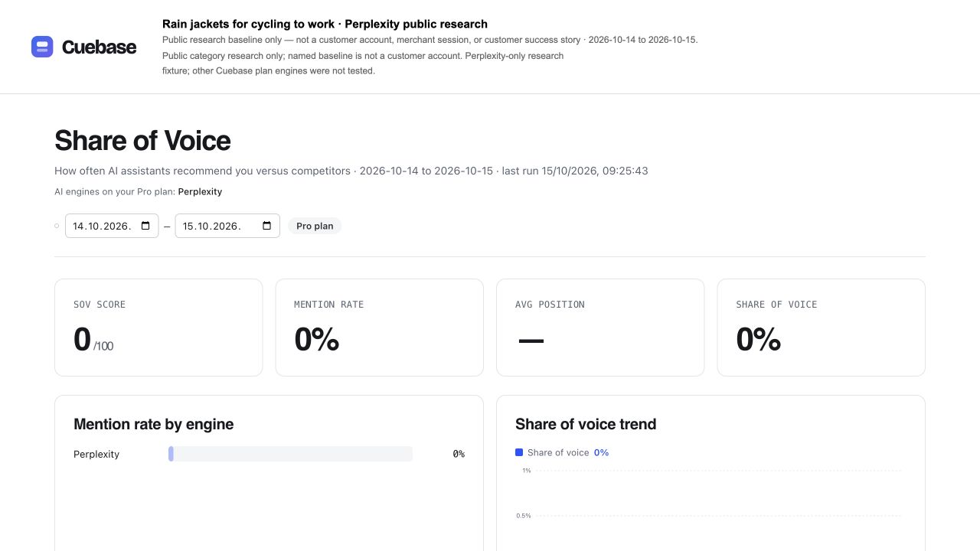Select the MENTION RATE card

point(379,328)
